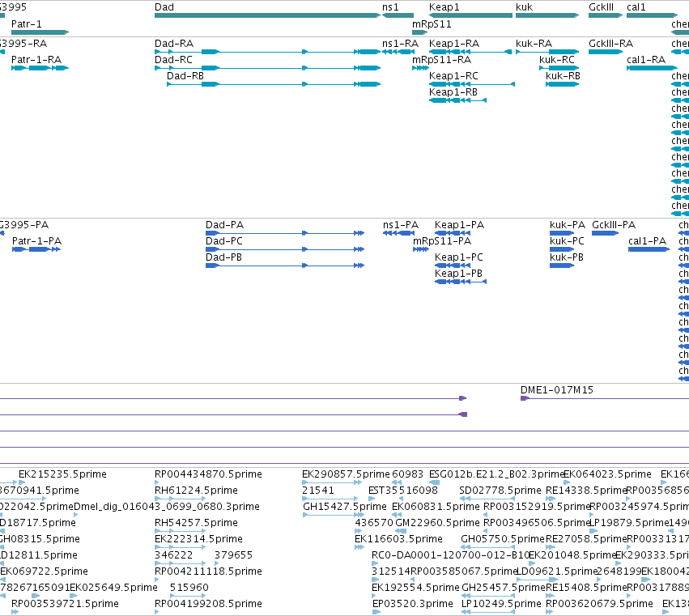Click the cal1-RA transcript label
Image resolution: width=689 pixels, height=616 pixels.
click(x=646, y=60)
